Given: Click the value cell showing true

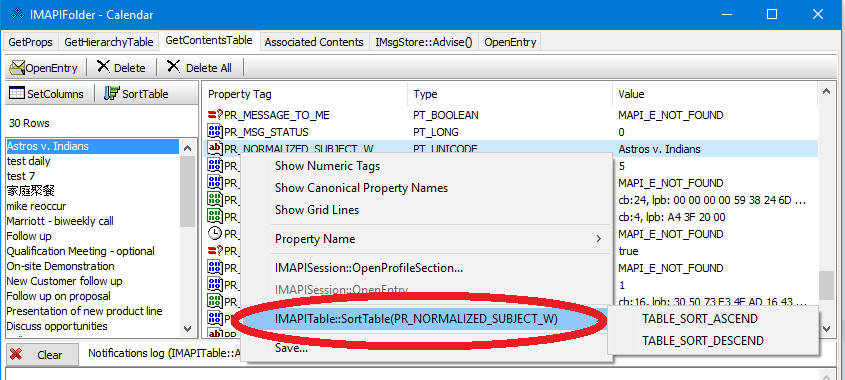Looking at the screenshot, I should click(628, 251).
